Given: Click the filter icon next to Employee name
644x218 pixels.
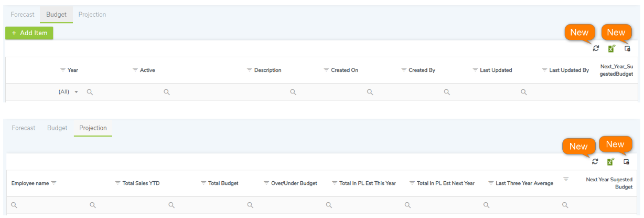Looking at the screenshot, I should [x=53, y=183].
